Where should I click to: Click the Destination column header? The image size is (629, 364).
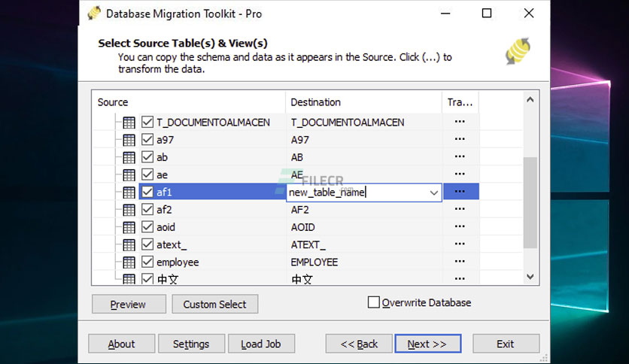click(364, 102)
